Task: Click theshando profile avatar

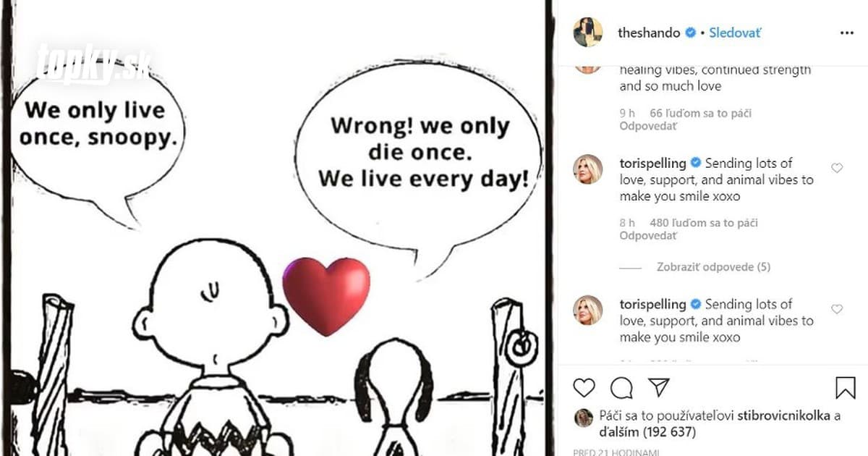Action: [x=588, y=33]
